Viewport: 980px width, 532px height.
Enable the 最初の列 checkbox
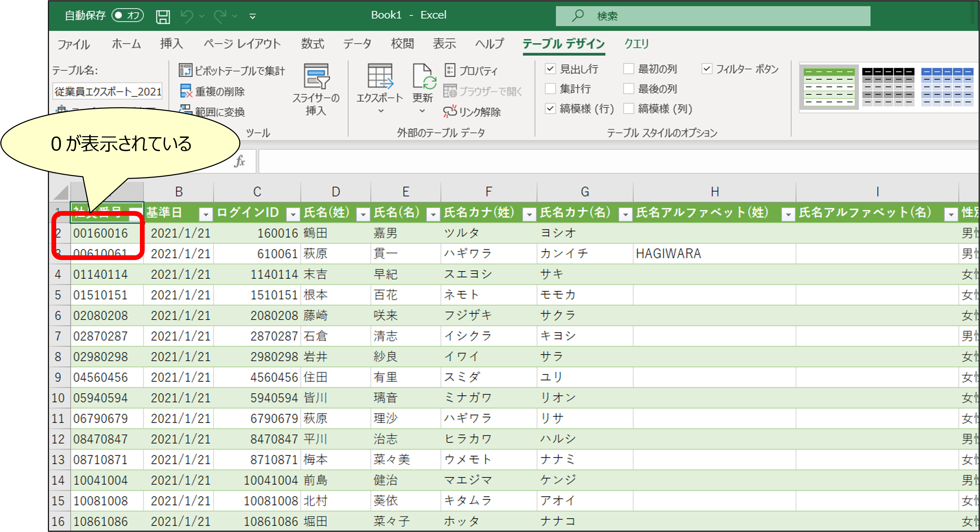[628, 69]
